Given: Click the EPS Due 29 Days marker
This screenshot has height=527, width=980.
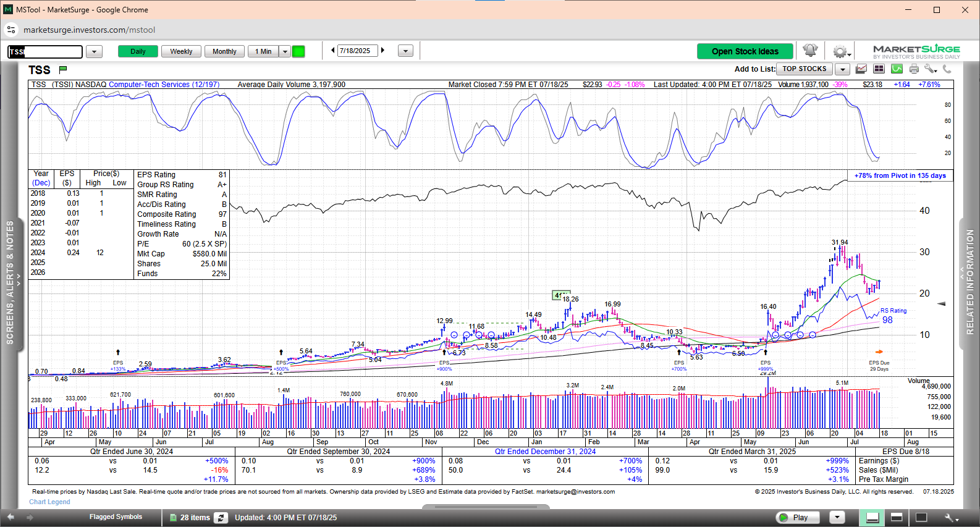Looking at the screenshot, I should (x=879, y=366).
